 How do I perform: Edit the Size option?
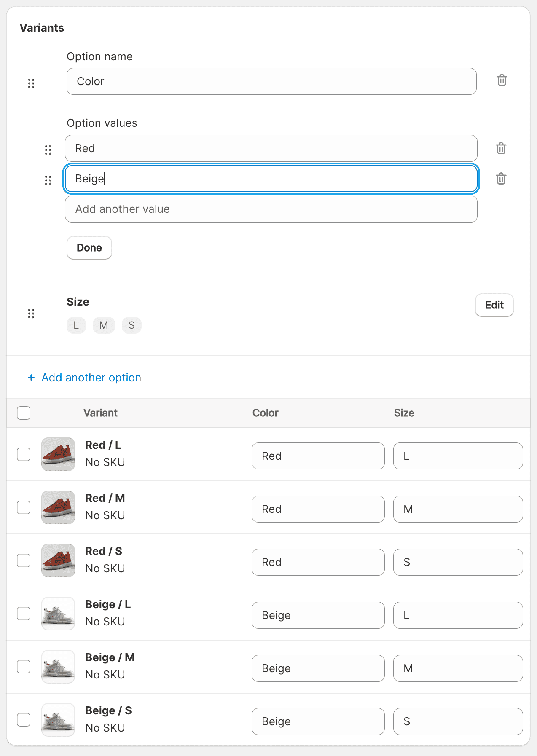tap(494, 305)
